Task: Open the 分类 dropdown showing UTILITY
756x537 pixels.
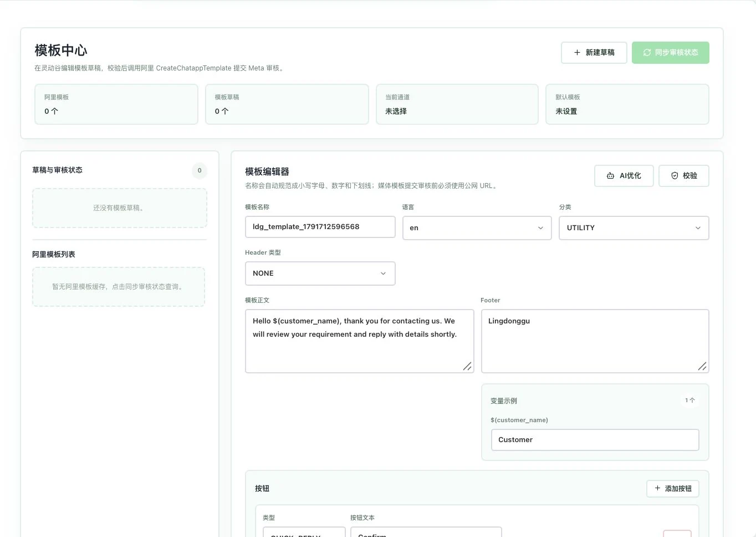Action: click(x=634, y=228)
